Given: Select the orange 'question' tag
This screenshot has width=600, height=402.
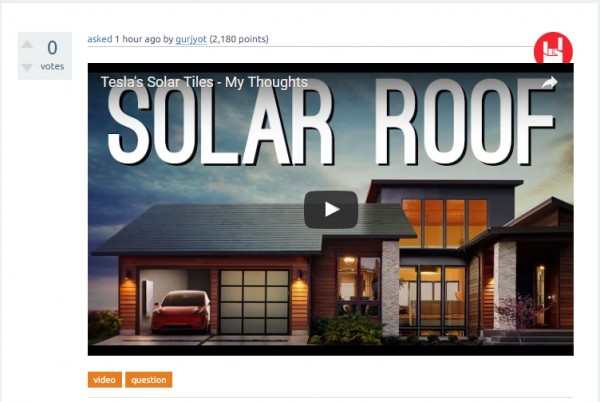Looking at the screenshot, I should pyautogui.click(x=148, y=380).
